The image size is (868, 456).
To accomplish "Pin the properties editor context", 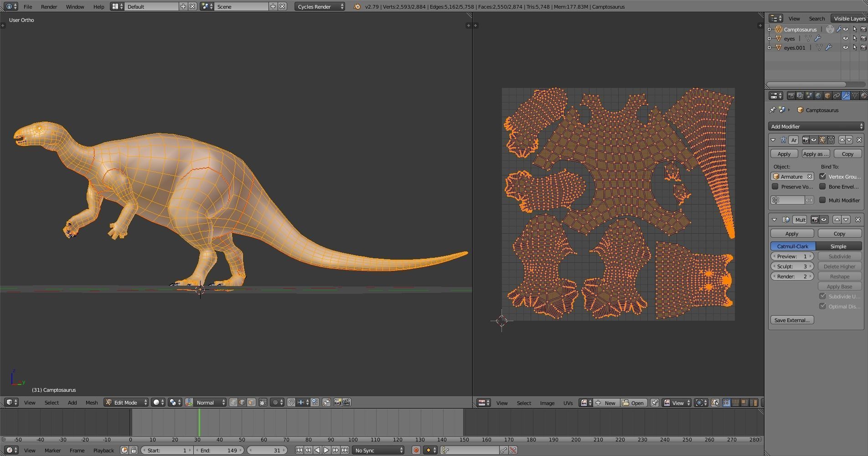I will pos(772,110).
